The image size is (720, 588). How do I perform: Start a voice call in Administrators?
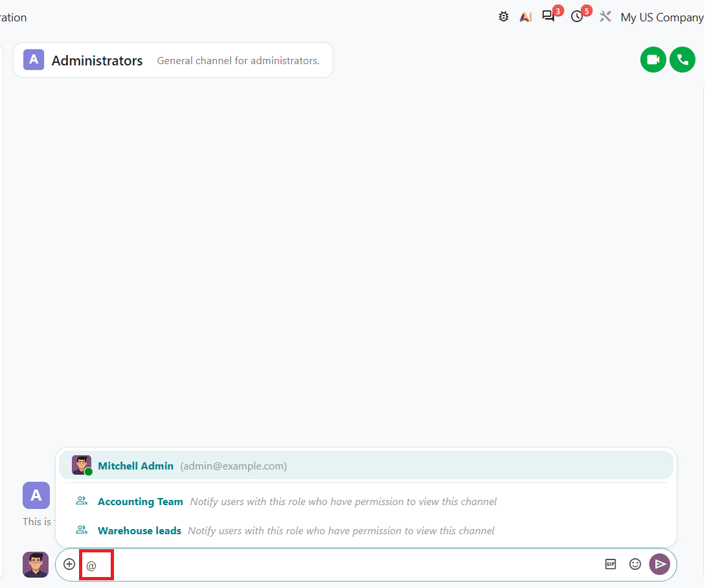(682, 60)
